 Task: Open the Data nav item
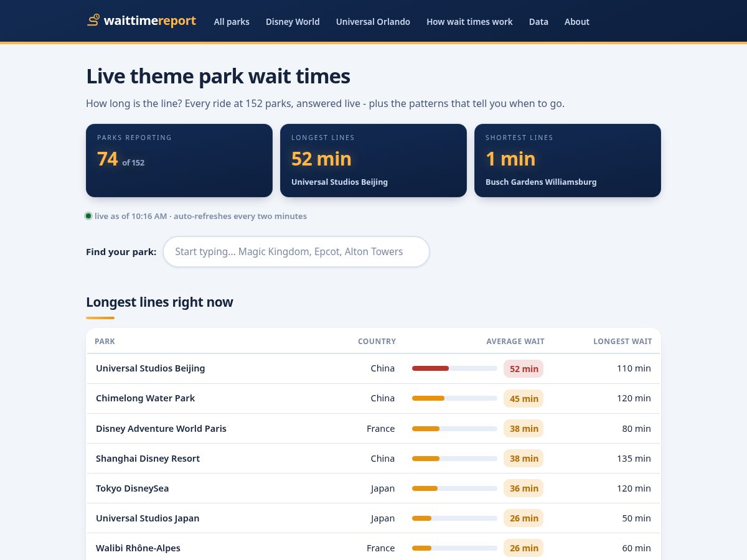(x=538, y=22)
